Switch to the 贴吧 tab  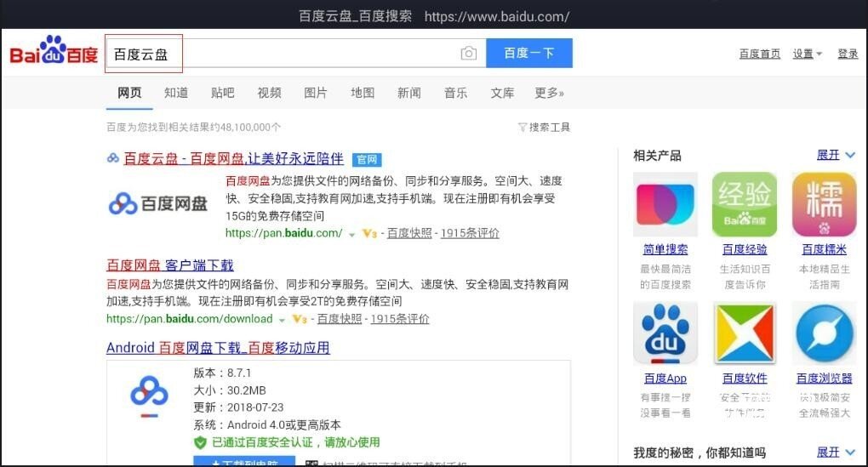[x=223, y=93]
